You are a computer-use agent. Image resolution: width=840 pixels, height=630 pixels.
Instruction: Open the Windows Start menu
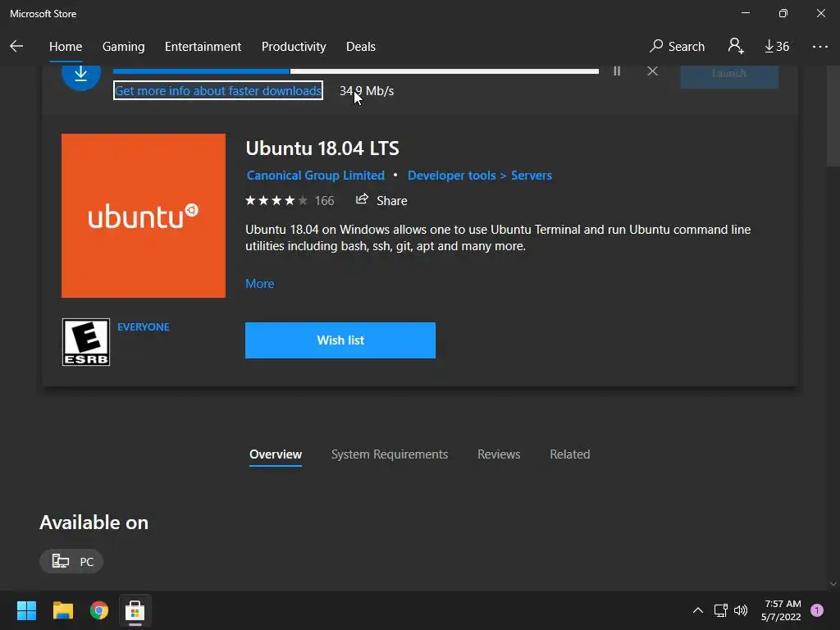(x=26, y=610)
